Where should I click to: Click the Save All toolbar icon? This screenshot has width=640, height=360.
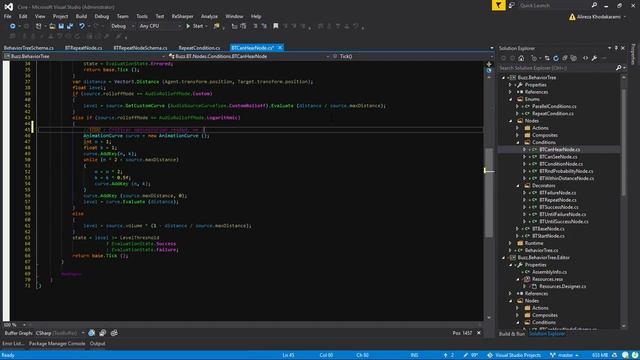pyautogui.click(x=70, y=26)
